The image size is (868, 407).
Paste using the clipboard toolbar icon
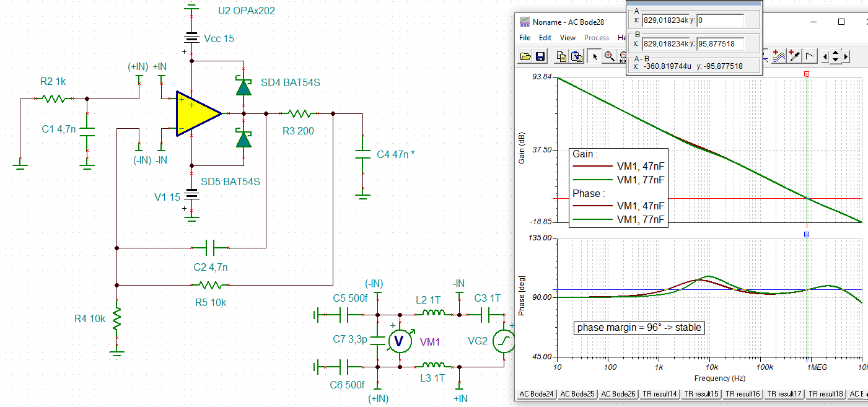[x=576, y=56]
